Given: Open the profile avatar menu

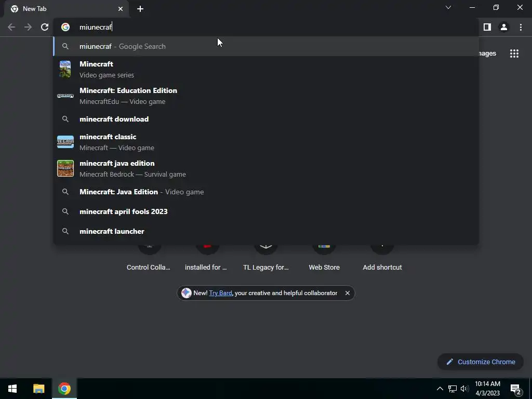Looking at the screenshot, I should [x=504, y=27].
